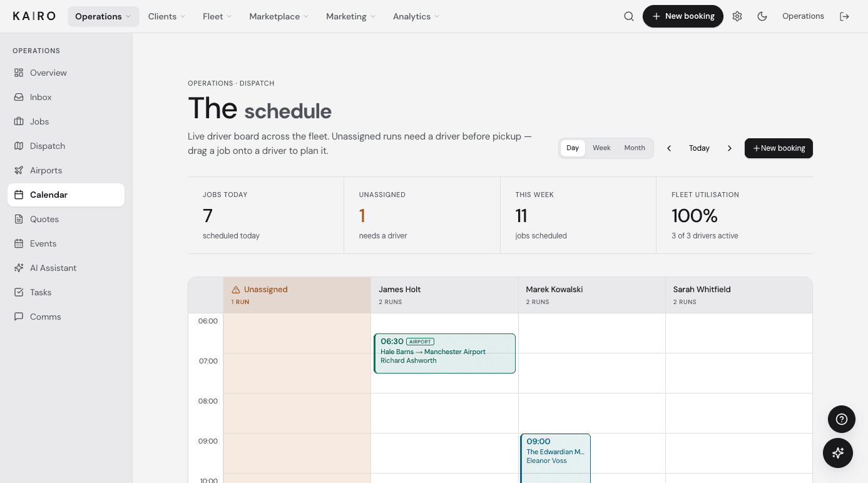The image size is (868, 483).
Task: Click the 08:00 time label
Action: point(208,401)
